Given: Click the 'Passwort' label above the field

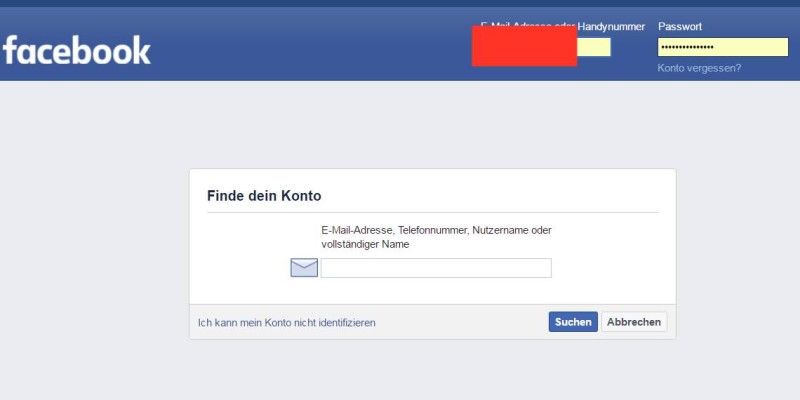Looking at the screenshot, I should coord(680,26).
